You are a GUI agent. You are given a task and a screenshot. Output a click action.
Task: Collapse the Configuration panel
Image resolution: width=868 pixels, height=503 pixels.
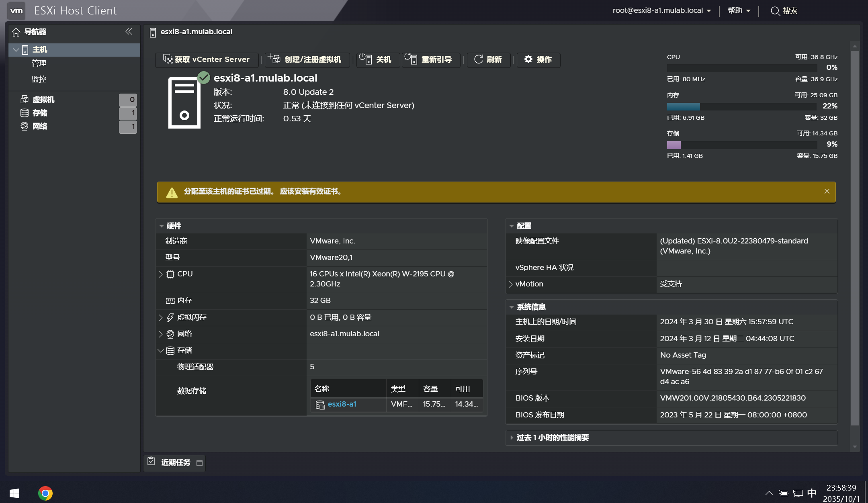coord(512,226)
